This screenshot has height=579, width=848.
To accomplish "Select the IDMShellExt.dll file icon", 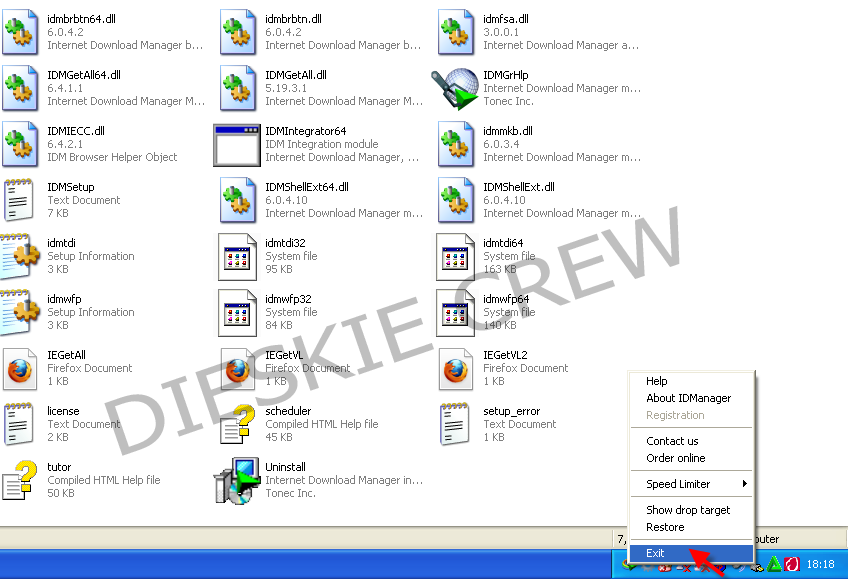I will tap(456, 200).
